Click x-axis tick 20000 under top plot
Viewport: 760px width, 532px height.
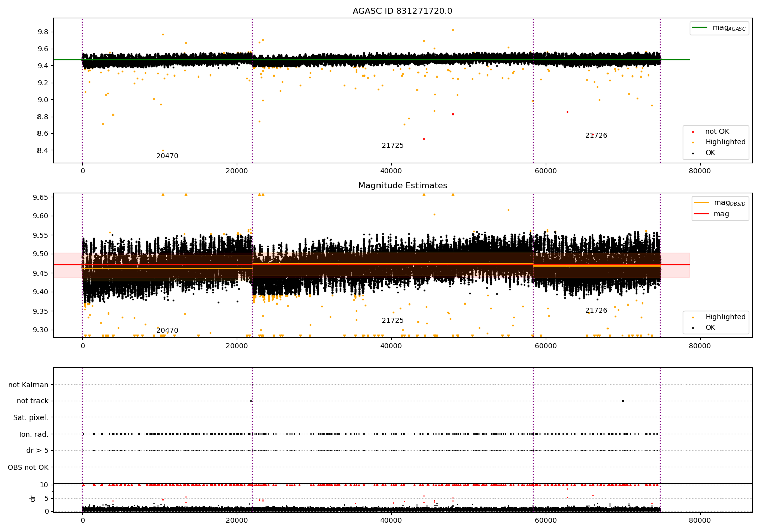[x=237, y=171]
